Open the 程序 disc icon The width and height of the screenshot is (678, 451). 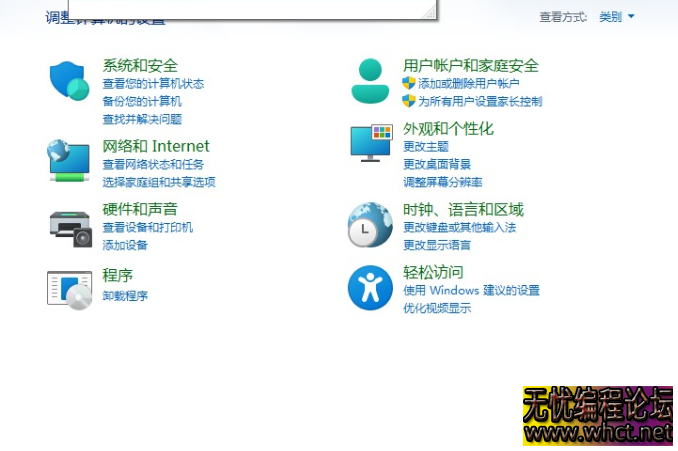70,288
